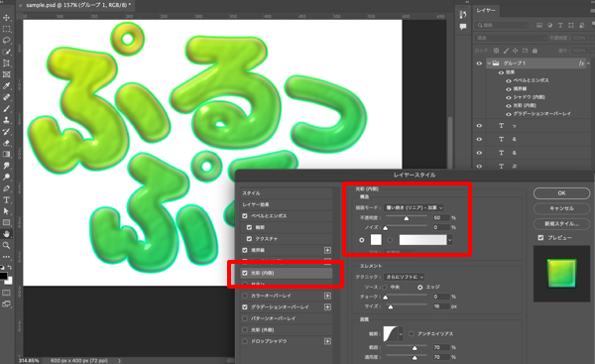595x364 pixels.
Task: Switch to the レイヤー panel tab
Action: coord(486,10)
